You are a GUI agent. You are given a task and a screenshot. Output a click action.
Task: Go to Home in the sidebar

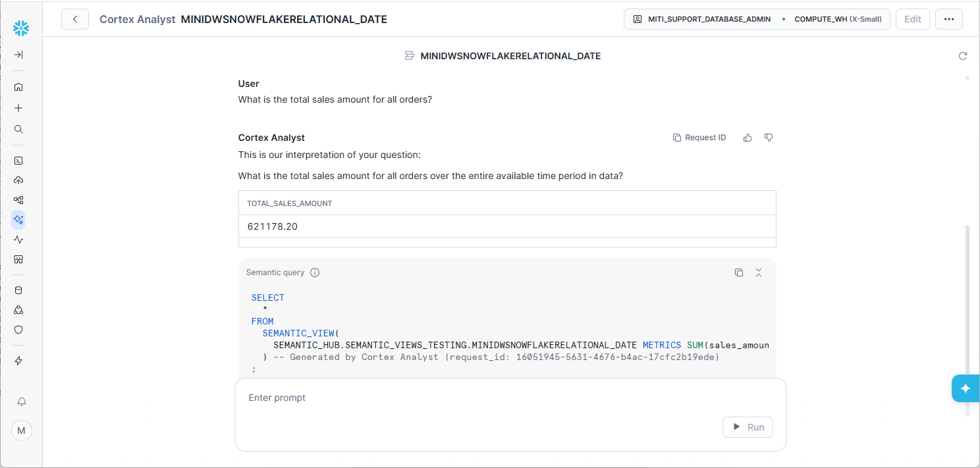pos(18,87)
